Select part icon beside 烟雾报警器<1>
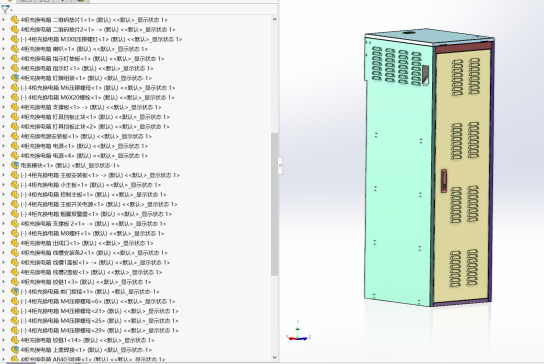The height and width of the screenshot is (364, 544). point(15,214)
